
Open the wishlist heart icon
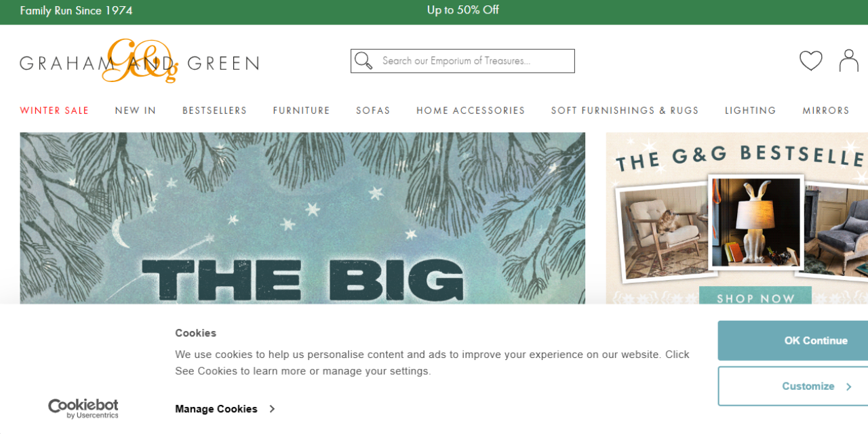(x=810, y=61)
